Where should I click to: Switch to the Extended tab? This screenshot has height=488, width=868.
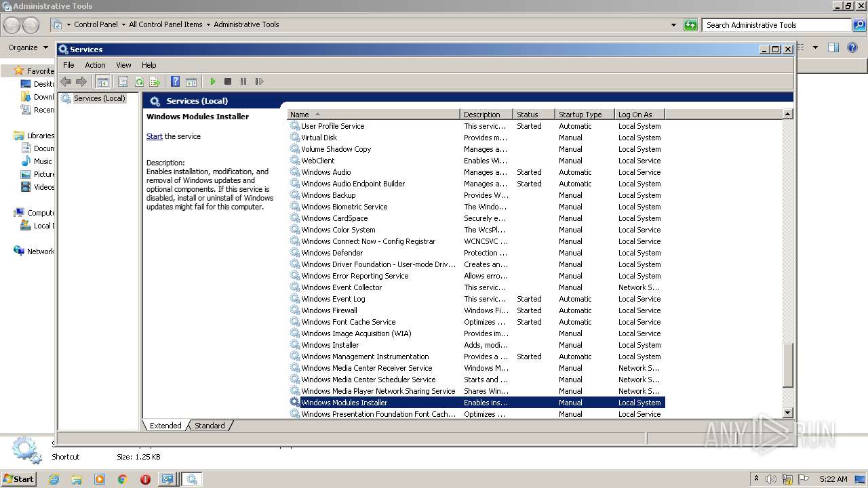tap(165, 426)
